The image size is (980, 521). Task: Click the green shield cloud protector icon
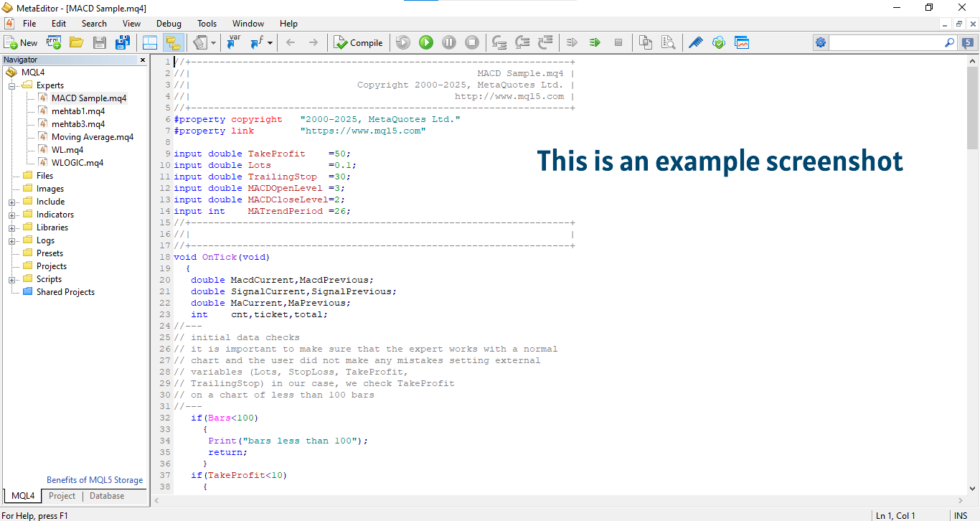click(718, 43)
